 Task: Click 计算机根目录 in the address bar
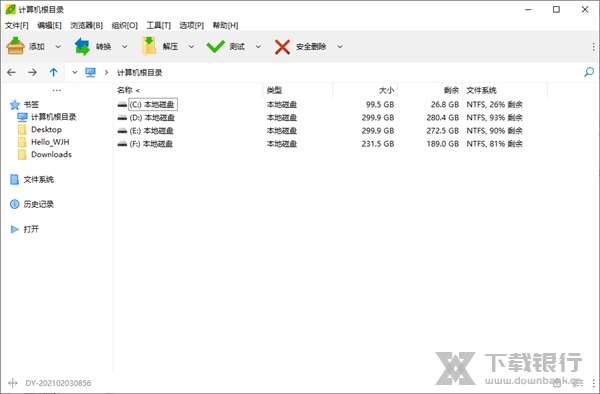pos(140,72)
